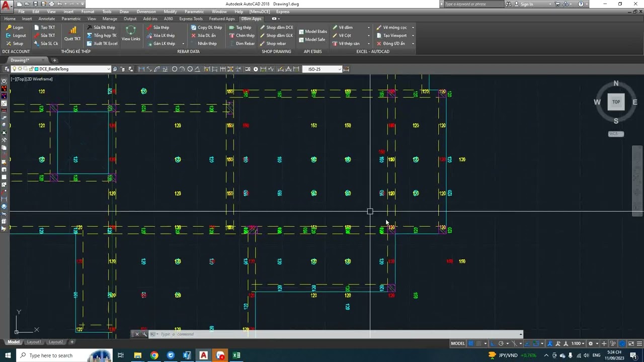Open the Parametric menu

[x=194, y=12]
